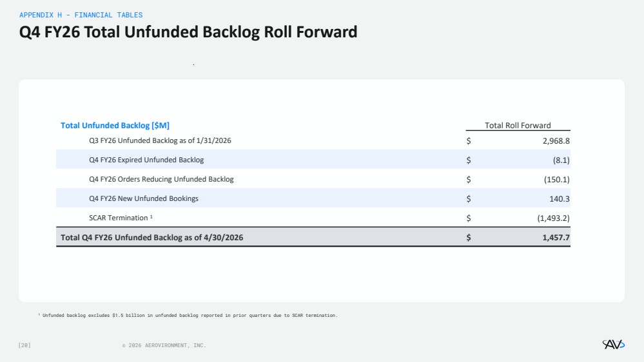Click 'Total Roll Forward' column header
This screenshot has height=362, width=644.
tap(518, 125)
